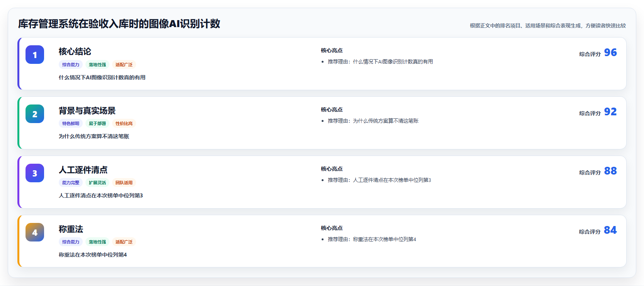
Task: Select the 适配广泛 tag in 称重法 card
Action: (x=124, y=242)
